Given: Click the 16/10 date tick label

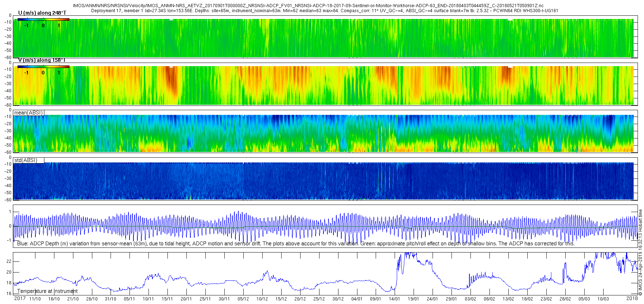Looking at the screenshot, I should pos(54,299).
